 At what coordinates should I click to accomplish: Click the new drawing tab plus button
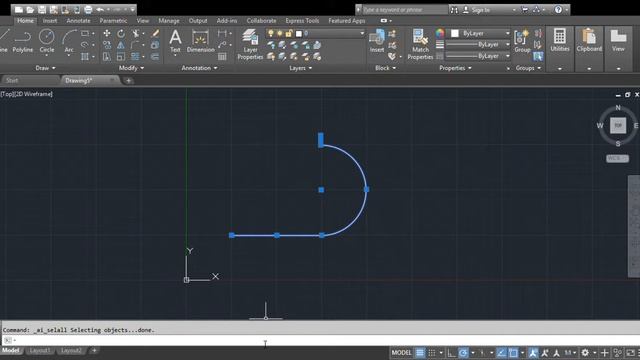pyautogui.click(x=129, y=81)
